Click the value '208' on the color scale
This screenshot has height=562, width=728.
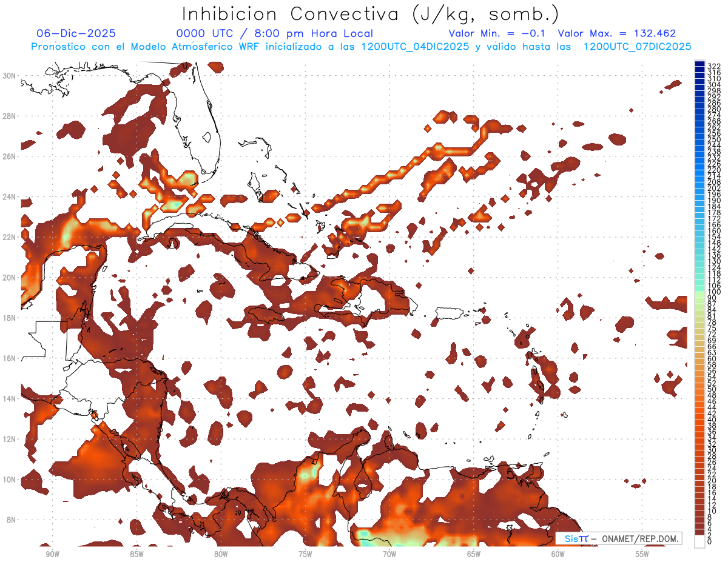(x=713, y=182)
